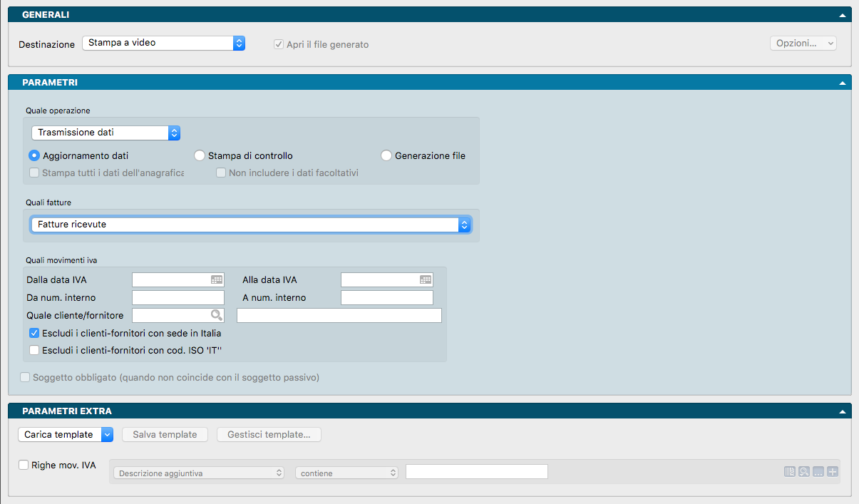Viewport: 859px width, 504px height.
Task: Click magnifier icon in Quale cliente/fornitore field
Action: point(216,316)
